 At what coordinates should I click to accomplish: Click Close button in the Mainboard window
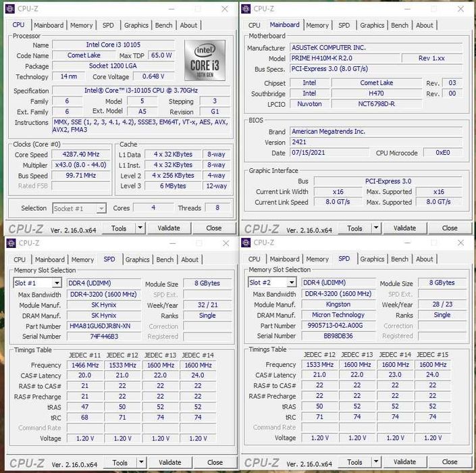pyautogui.click(x=450, y=228)
